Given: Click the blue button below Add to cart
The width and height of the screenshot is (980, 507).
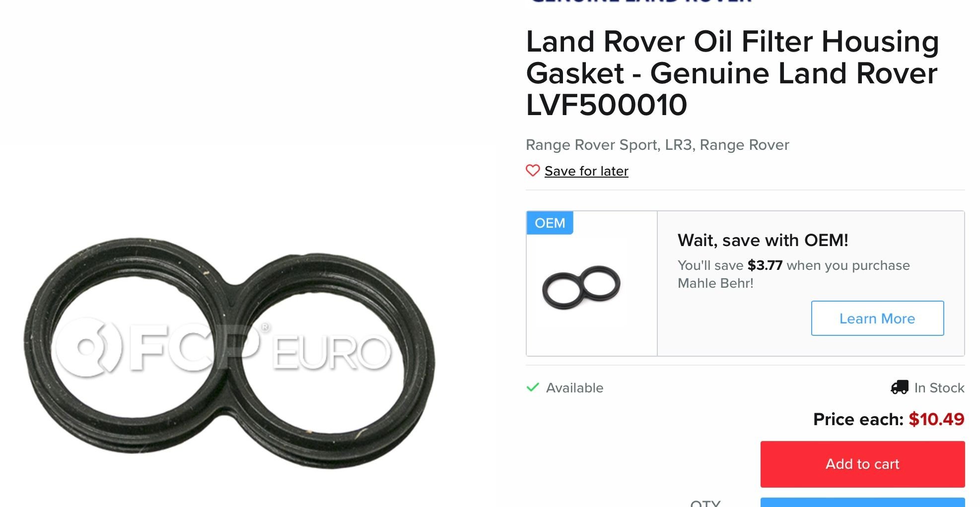Looking at the screenshot, I should pyautogui.click(x=862, y=502).
